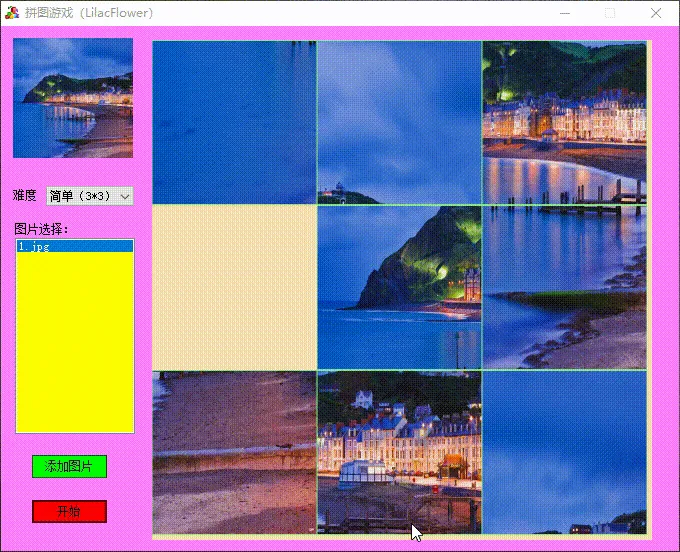Click the app icon in the title bar
Viewport: 680px width, 552px height.
tap(12, 13)
